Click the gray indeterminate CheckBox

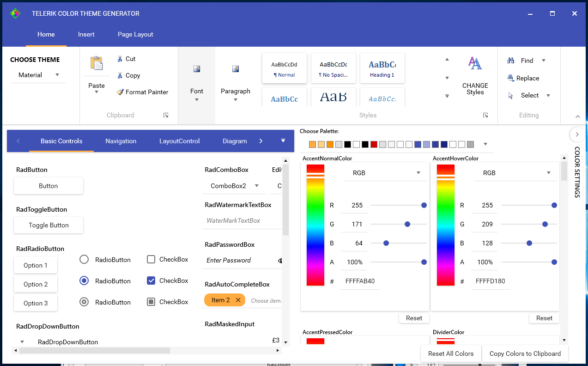[x=151, y=302]
